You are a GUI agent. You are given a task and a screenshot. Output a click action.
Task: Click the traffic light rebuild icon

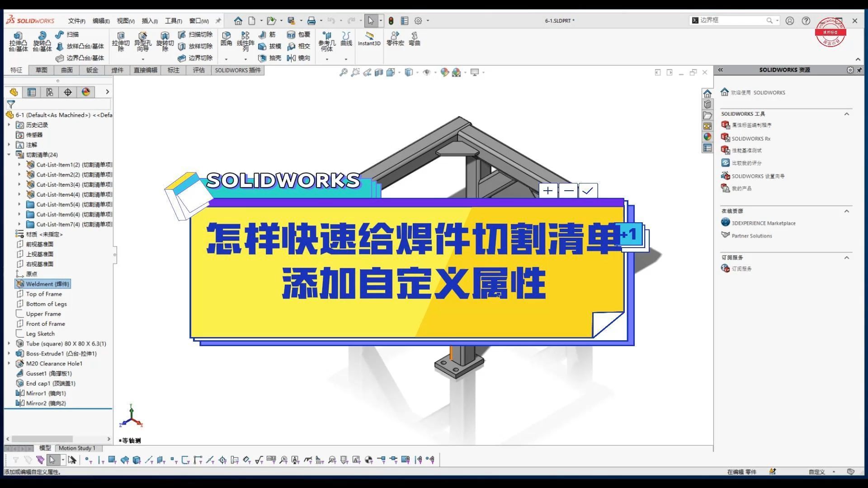tap(391, 21)
